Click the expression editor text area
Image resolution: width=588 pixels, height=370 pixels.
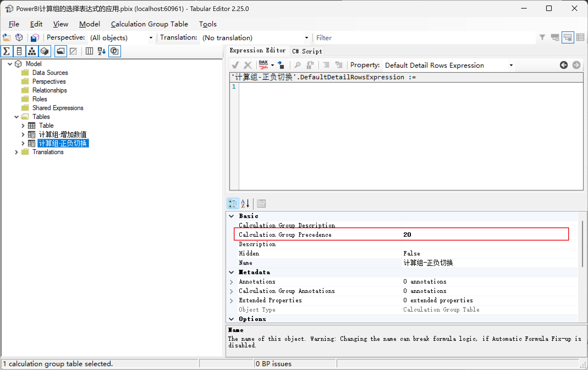pos(411,136)
